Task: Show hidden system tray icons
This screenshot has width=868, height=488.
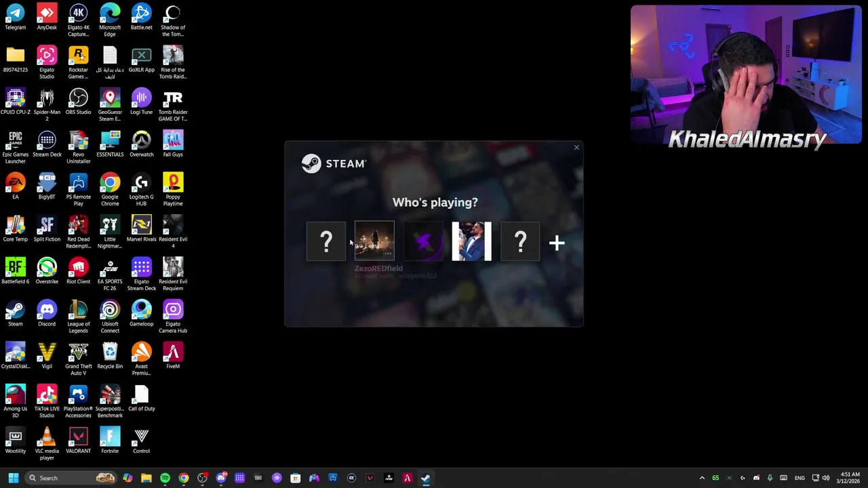Action: pos(702,478)
